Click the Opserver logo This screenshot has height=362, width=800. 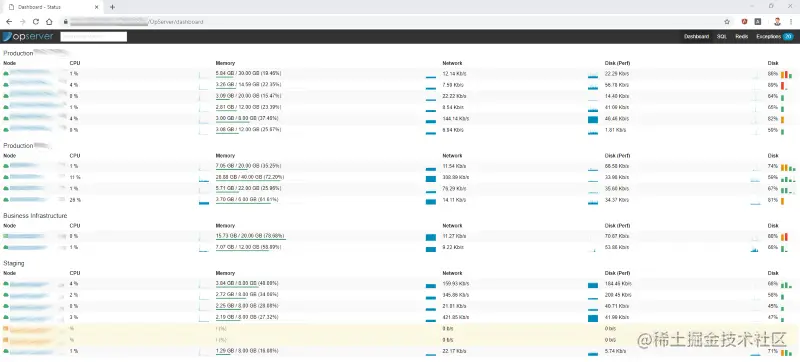[x=28, y=36]
